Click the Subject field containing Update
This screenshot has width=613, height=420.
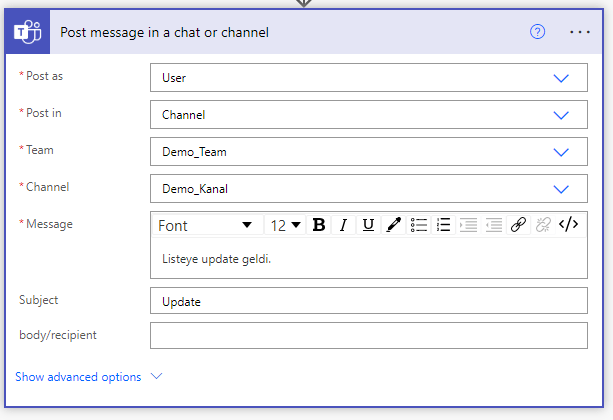click(368, 301)
